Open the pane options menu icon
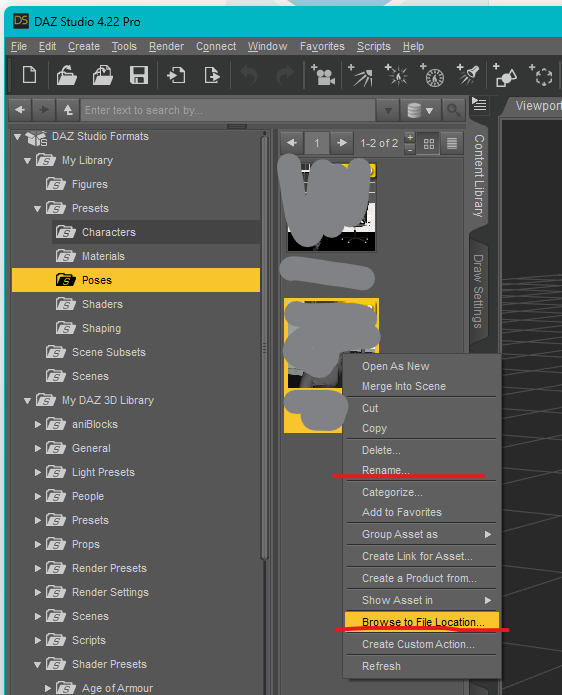The width and height of the screenshot is (562, 695). click(479, 105)
